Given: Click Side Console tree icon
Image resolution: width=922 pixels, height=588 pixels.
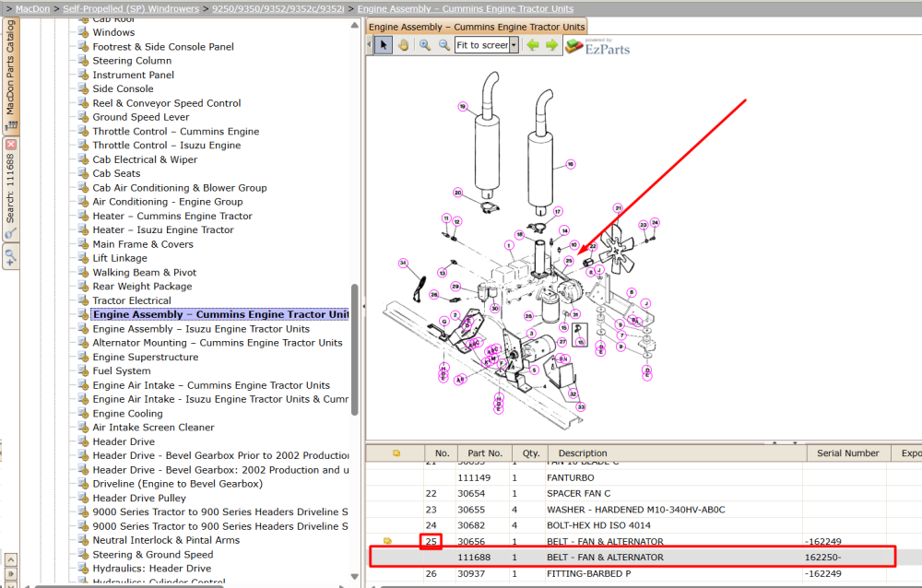Looking at the screenshot, I should pos(84,88).
